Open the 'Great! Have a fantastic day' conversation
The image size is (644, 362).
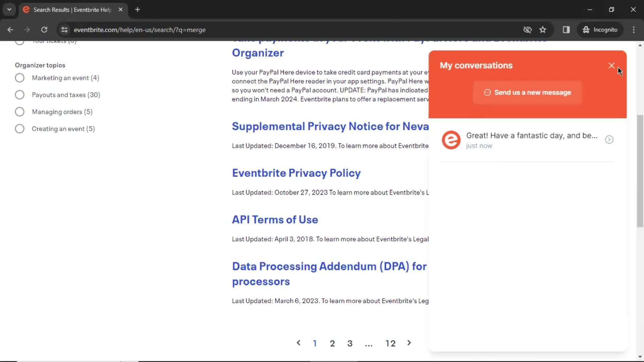pos(527,140)
